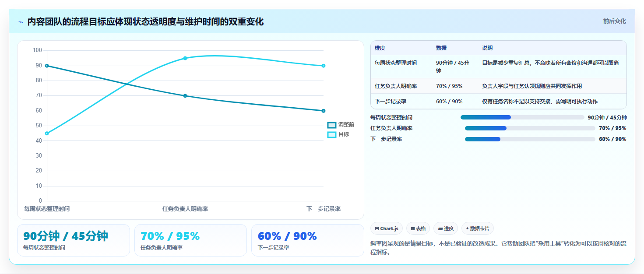The width and height of the screenshot is (644, 274).
Task: Click the 说明 table column header
Action: pyautogui.click(x=487, y=48)
